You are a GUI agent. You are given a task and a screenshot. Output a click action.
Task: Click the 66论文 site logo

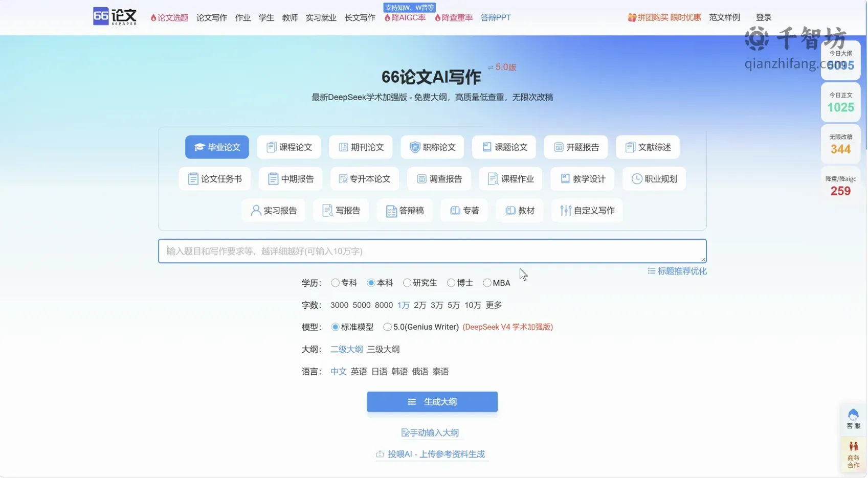click(x=115, y=16)
